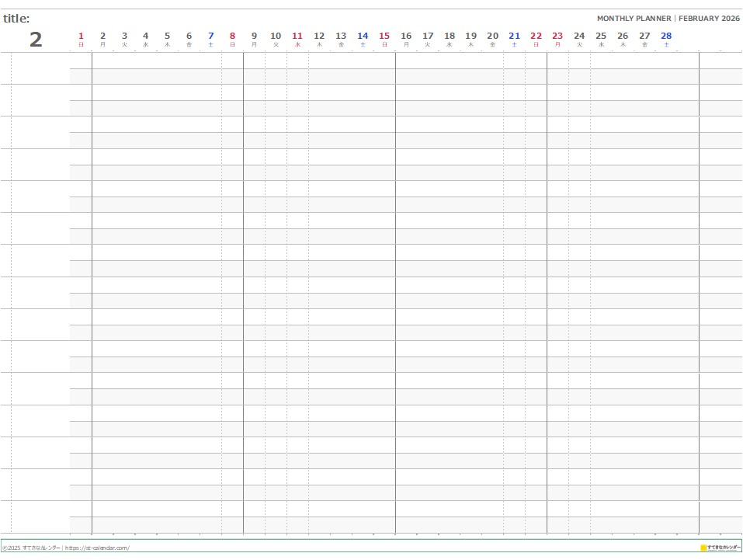Click the 'MONTHLY PLANNER' header text
This screenshot has width=743, height=560.
(x=634, y=18)
